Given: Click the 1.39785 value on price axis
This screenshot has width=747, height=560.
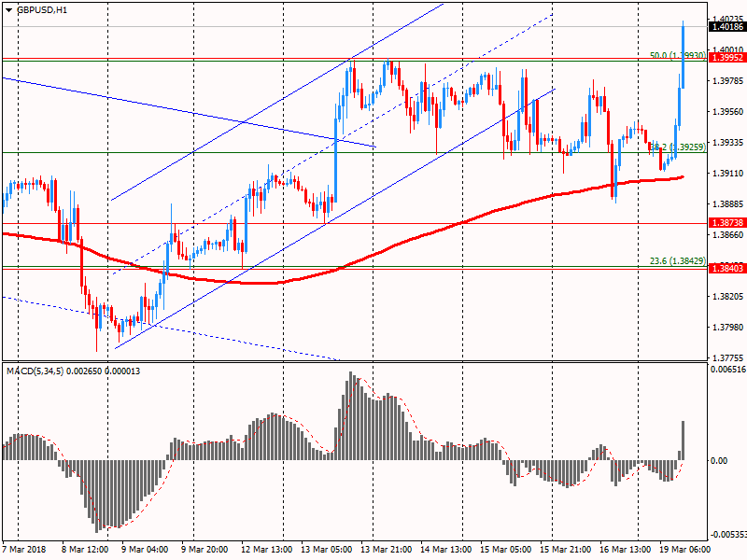Looking at the screenshot, I should [727, 81].
